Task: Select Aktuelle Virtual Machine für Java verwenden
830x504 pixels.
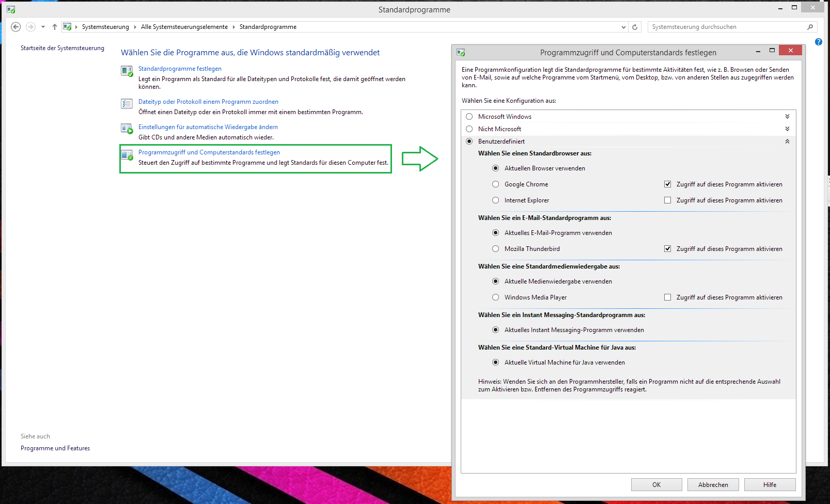Action: coord(496,363)
